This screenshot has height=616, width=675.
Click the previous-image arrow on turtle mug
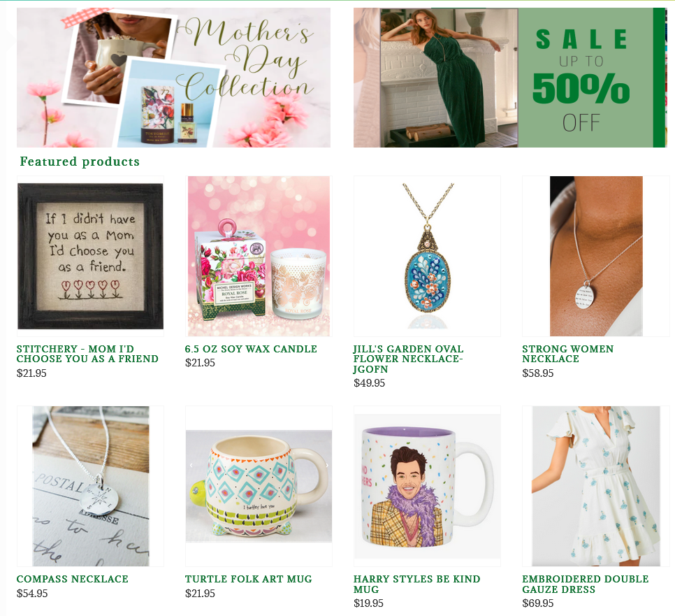pyautogui.click(x=191, y=465)
